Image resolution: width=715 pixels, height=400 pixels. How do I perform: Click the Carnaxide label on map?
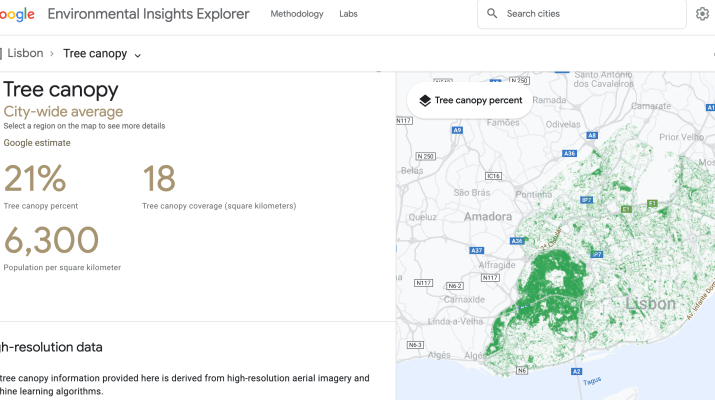(464, 299)
